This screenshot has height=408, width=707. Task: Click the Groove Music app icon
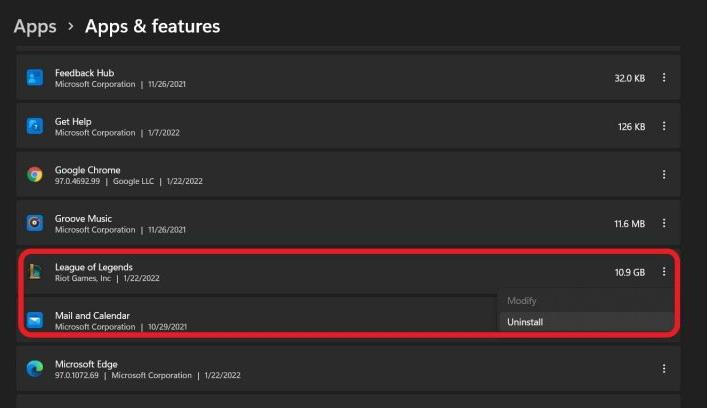(x=35, y=223)
